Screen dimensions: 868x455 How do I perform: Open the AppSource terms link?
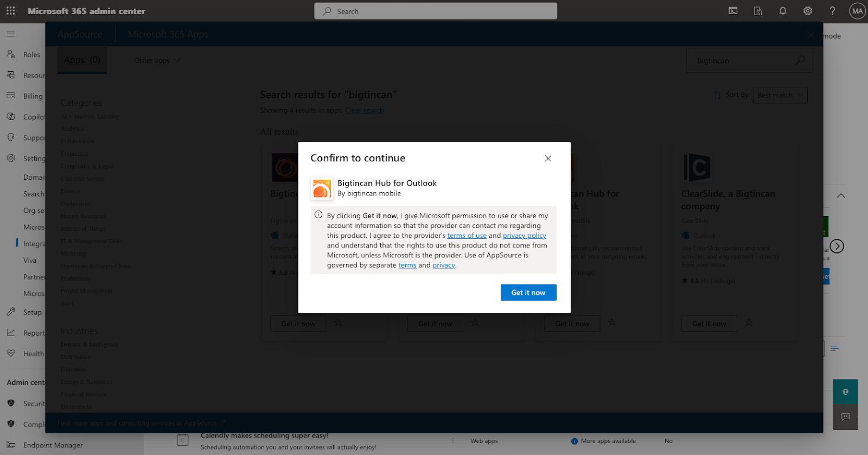tap(407, 265)
